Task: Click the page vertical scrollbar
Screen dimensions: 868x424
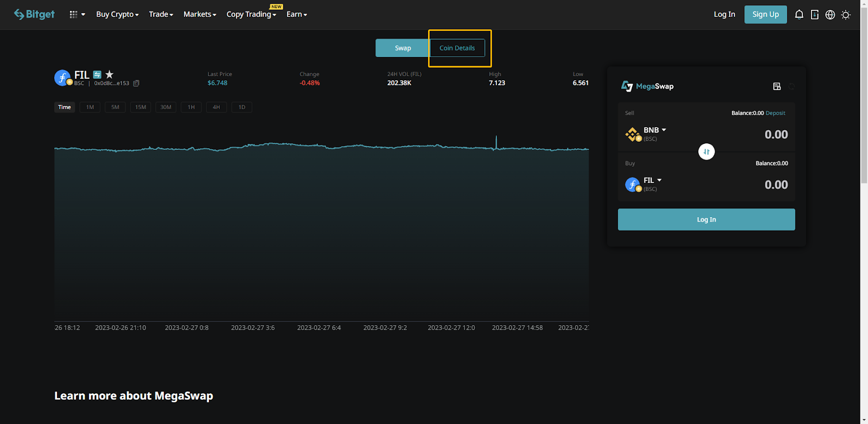Action: [x=864, y=109]
